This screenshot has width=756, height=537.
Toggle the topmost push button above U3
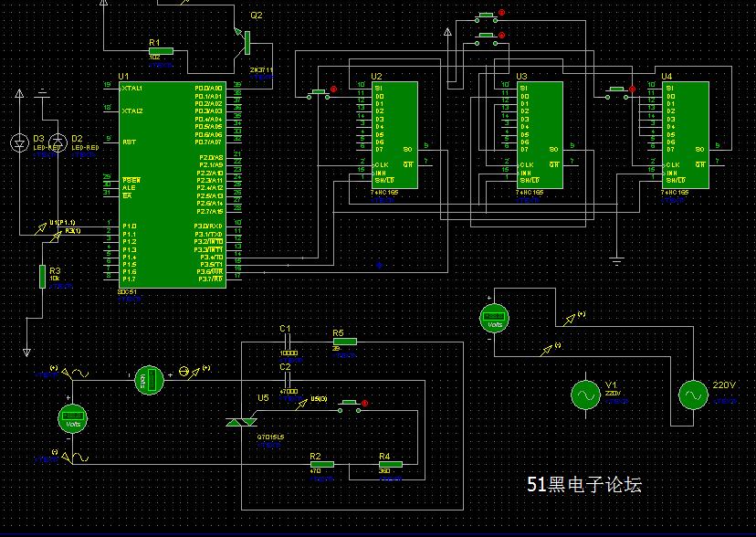(488, 18)
